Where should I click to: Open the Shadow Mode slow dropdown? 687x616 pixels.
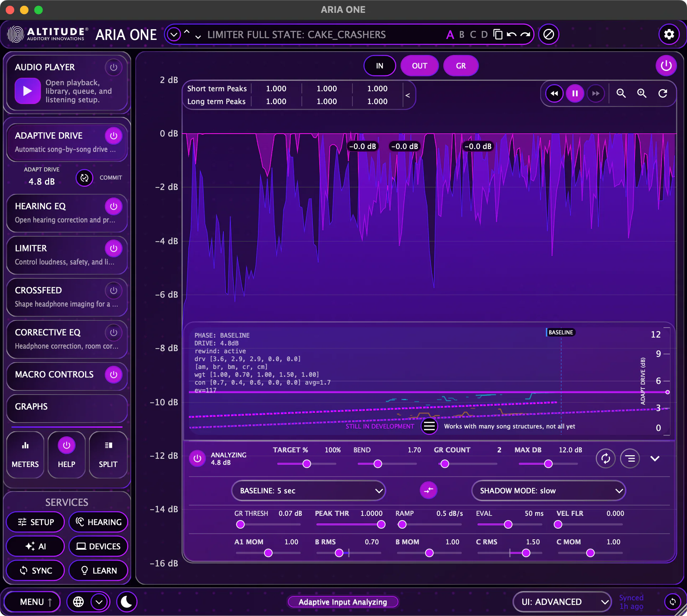click(549, 491)
